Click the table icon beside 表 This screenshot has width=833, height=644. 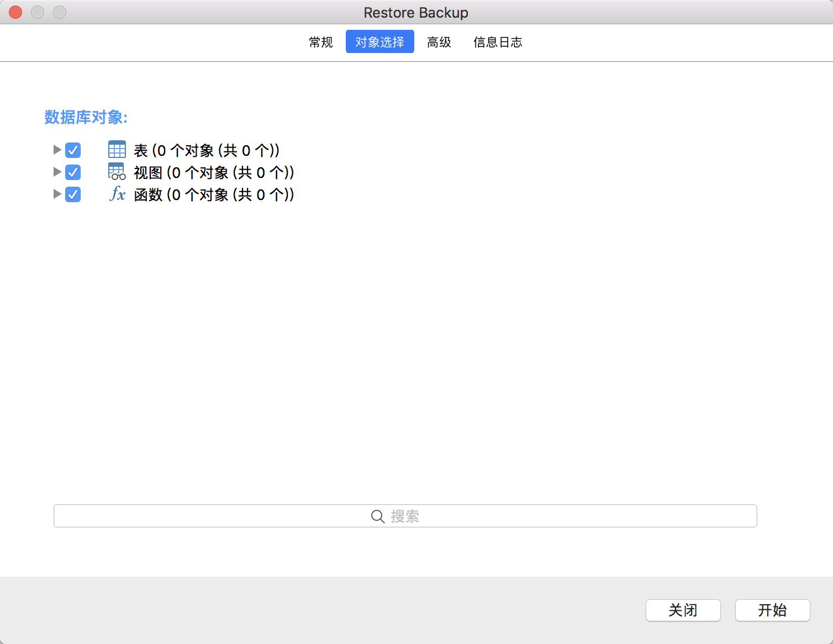117,150
